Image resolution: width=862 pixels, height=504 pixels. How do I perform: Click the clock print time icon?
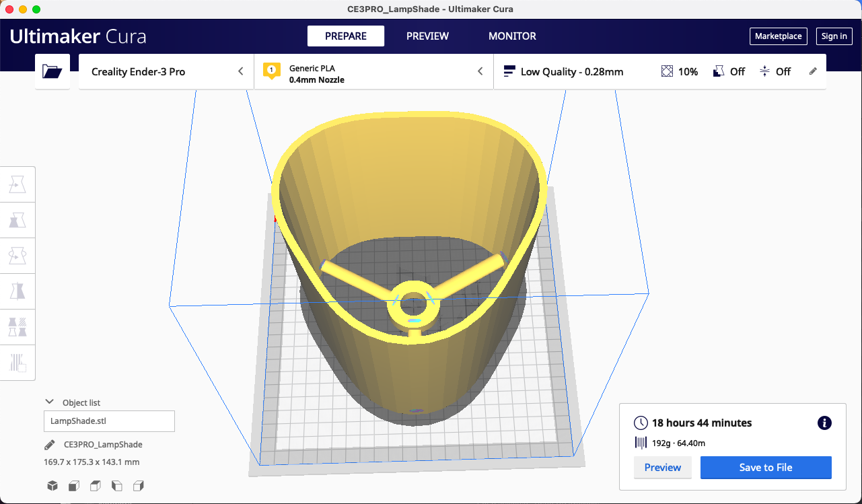(641, 423)
